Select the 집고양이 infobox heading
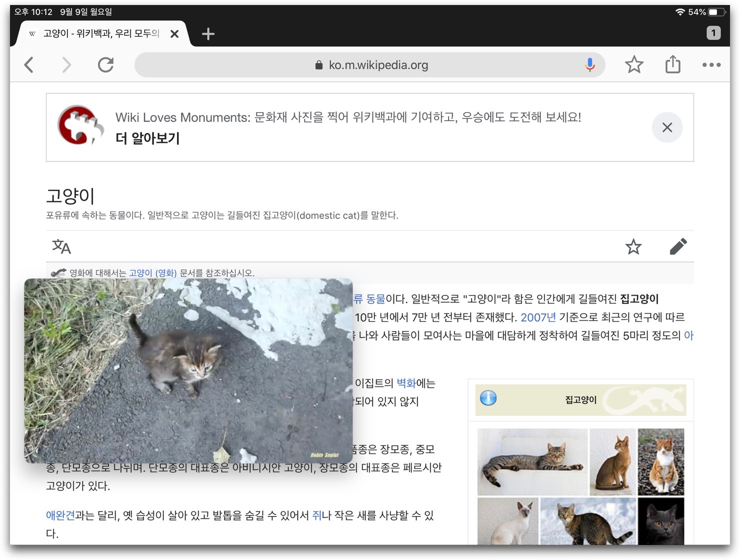Screen dimensions: 740x560 (580, 399)
